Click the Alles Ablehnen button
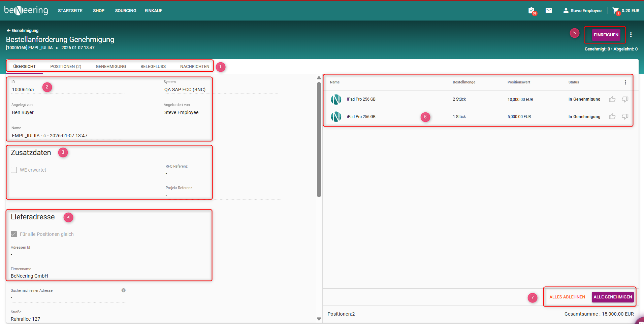 point(567,297)
